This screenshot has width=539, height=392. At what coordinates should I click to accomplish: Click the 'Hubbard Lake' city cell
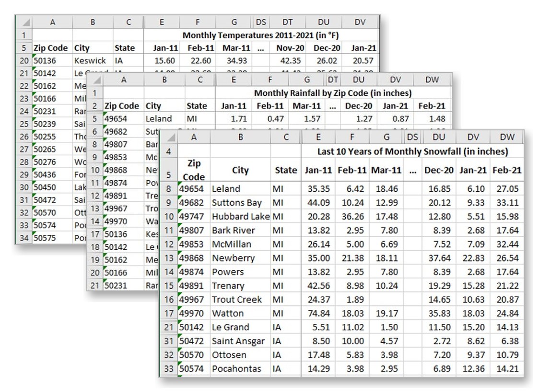(x=240, y=217)
